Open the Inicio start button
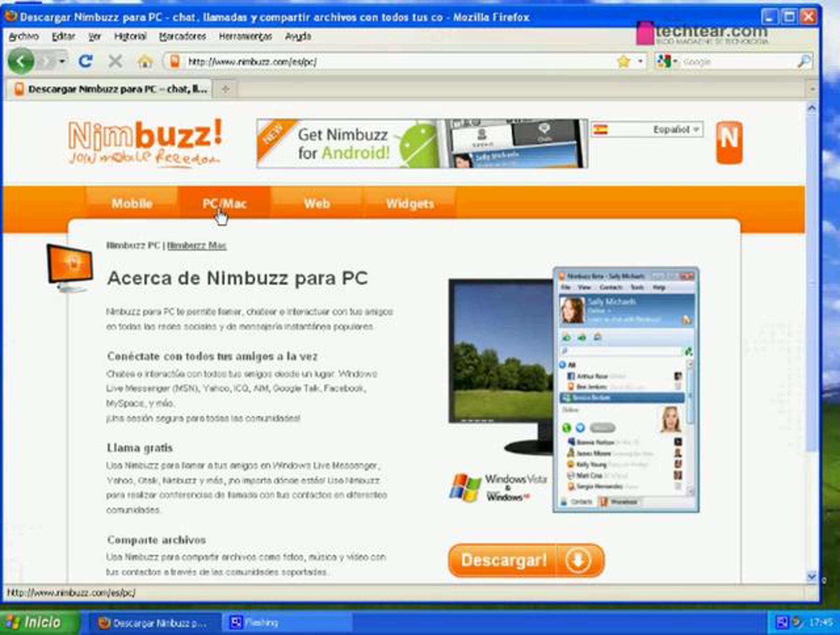840x635 pixels. tap(39, 623)
